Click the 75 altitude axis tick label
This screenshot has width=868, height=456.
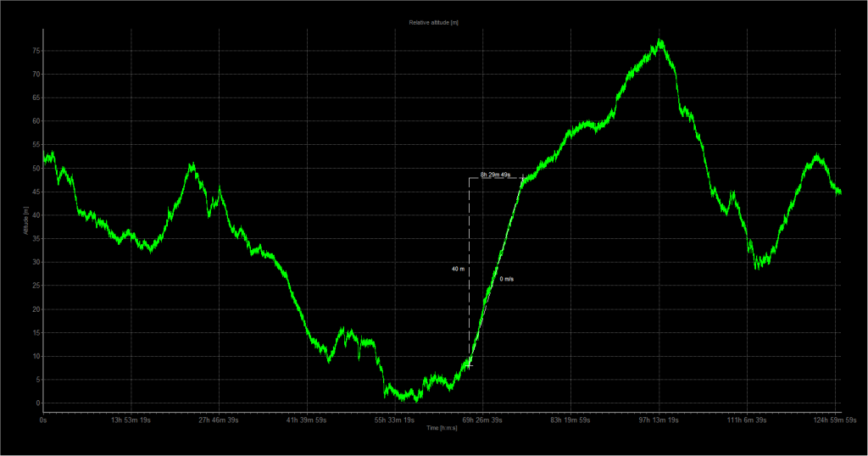(x=36, y=50)
